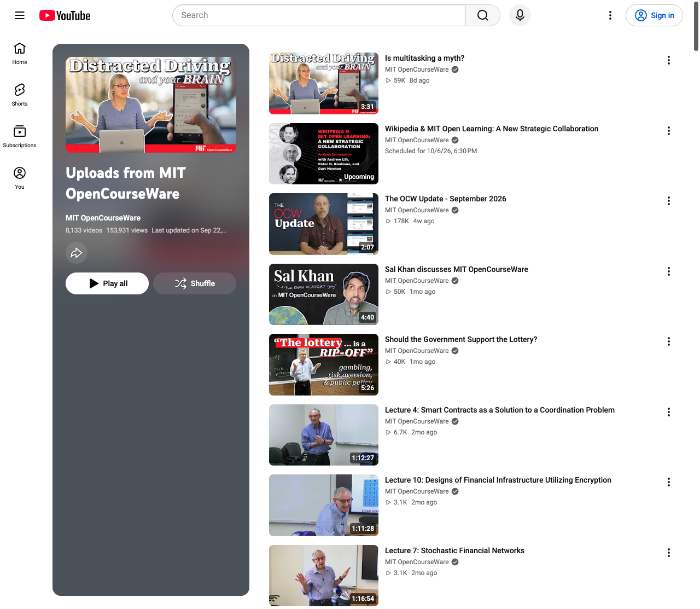The height and width of the screenshot is (609, 700).
Task: Open Home in the sidebar
Action: 20,54
